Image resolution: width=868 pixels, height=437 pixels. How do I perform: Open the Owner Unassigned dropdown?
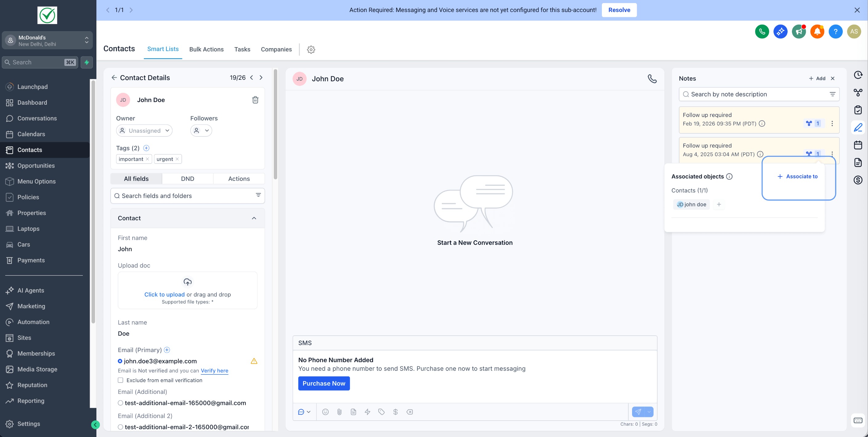(x=144, y=130)
